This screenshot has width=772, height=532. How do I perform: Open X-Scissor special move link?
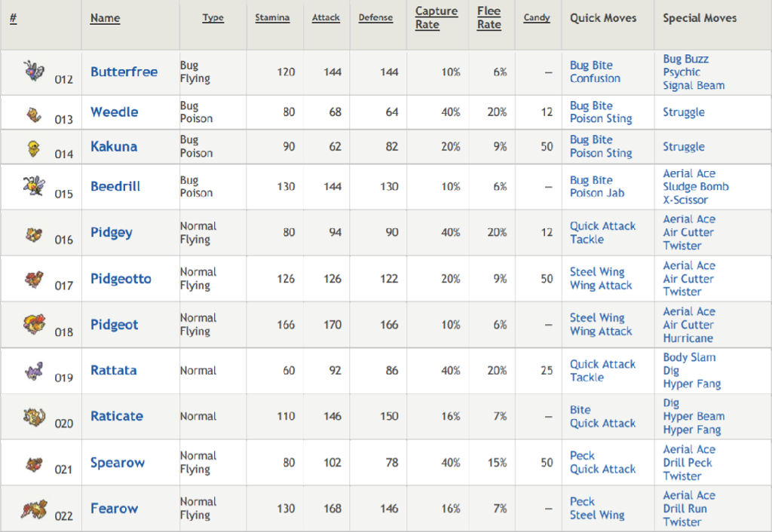(x=685, y=200)
